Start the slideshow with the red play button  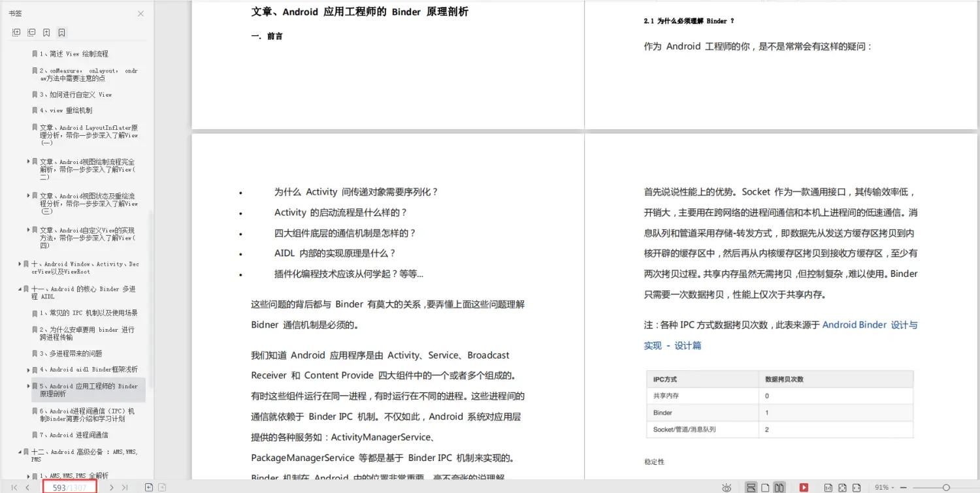click(804, 487)
